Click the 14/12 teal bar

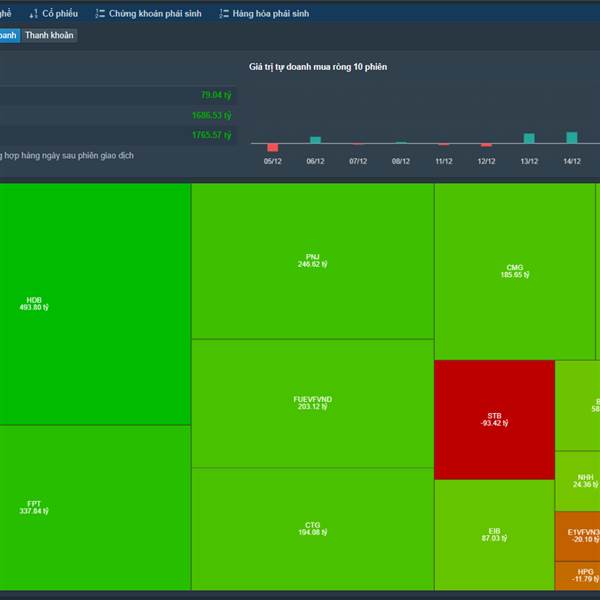tap(572, 137)
